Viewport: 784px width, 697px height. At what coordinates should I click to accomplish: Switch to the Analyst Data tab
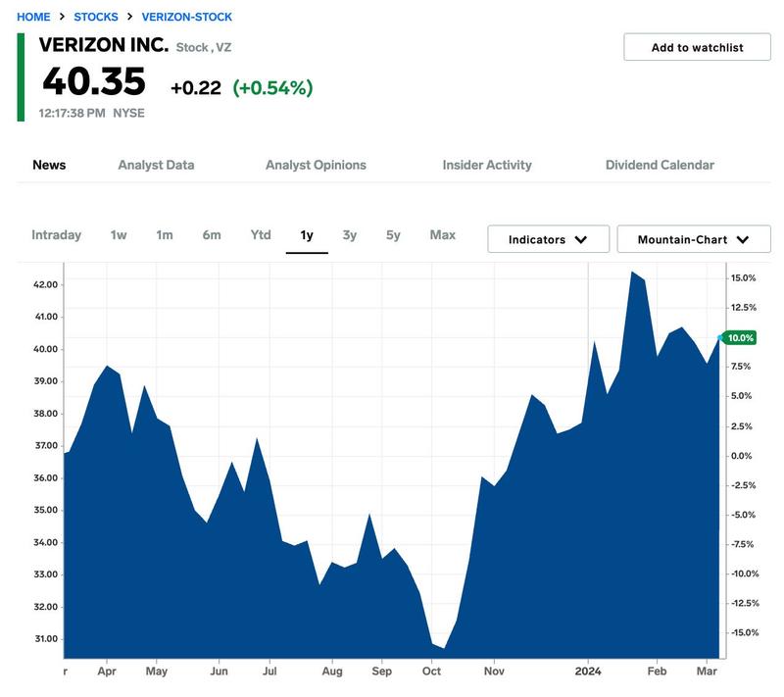[156, 165]
